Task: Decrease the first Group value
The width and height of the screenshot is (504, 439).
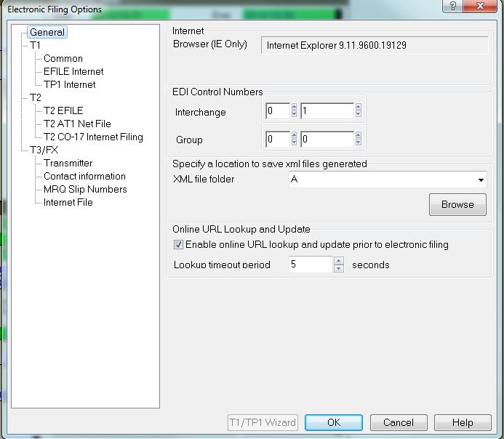Action: click(294, 142)
